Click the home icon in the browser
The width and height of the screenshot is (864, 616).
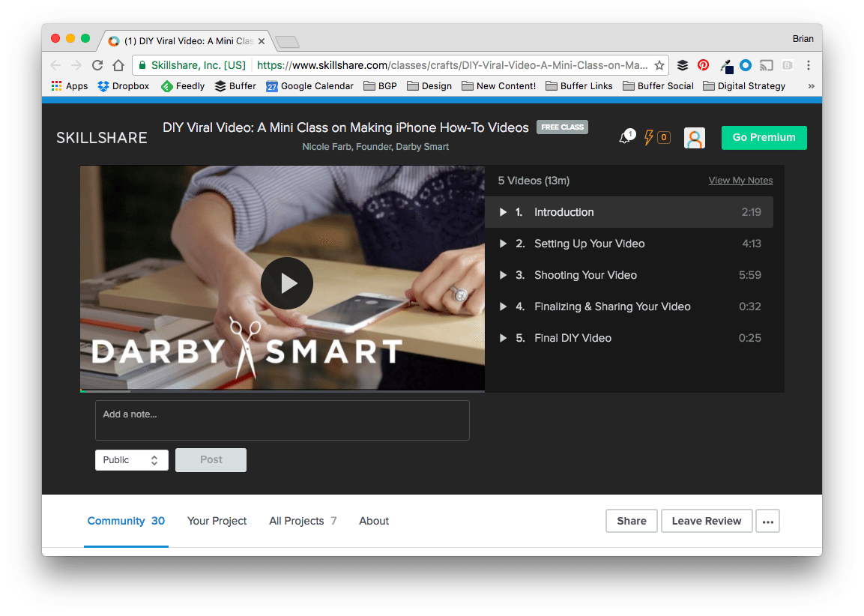point(119,65)
